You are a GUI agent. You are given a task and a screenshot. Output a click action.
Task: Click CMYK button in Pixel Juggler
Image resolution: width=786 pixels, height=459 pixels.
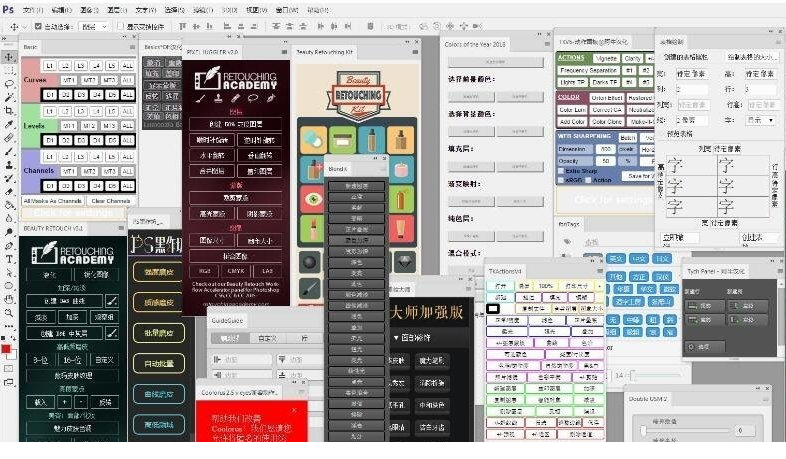pyautogui.click(x=236, y=271)
